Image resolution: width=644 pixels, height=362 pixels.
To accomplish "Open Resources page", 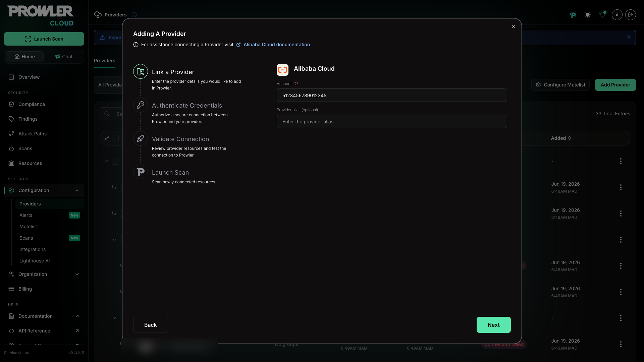I will point(44,163).
